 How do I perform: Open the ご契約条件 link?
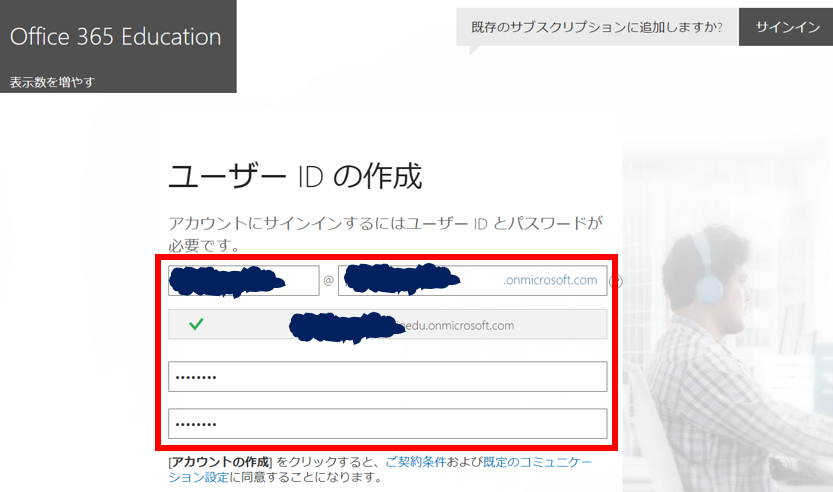[415, 462]
